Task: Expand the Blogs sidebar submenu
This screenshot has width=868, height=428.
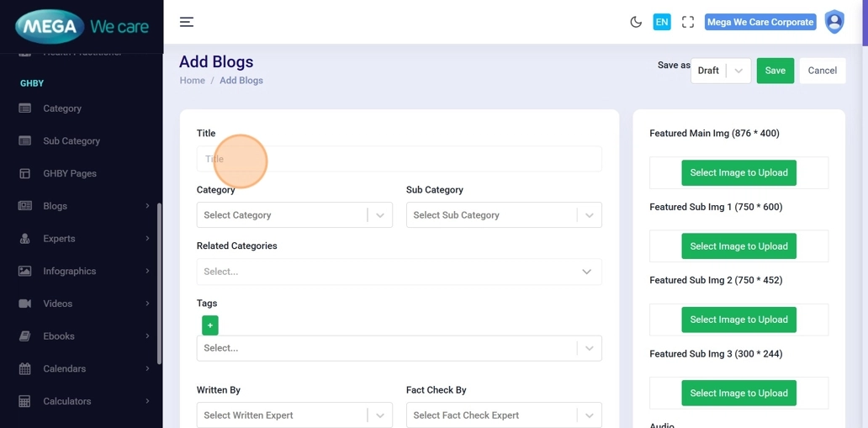Action: (x=147, y=206)
